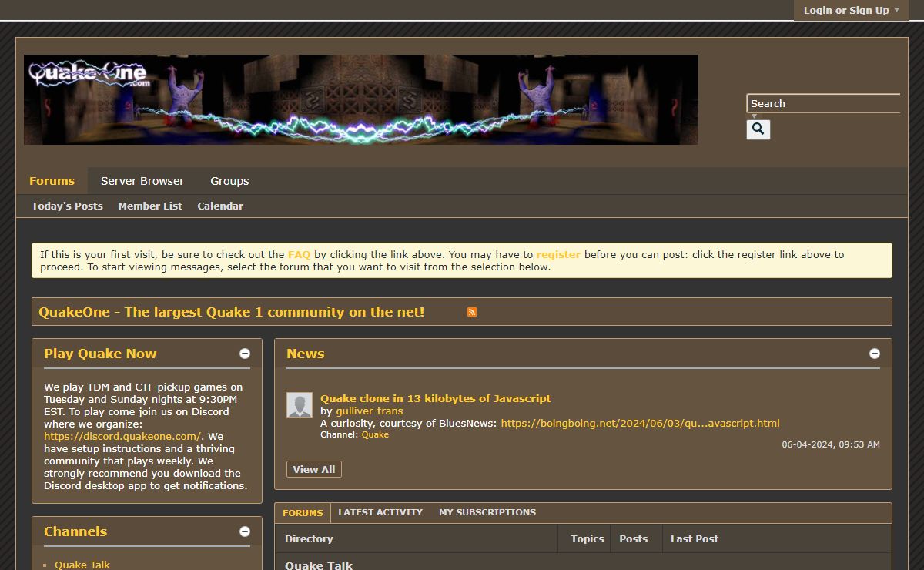Open the boingboing.net article link

pyautogui.click(x=640, y=423)
